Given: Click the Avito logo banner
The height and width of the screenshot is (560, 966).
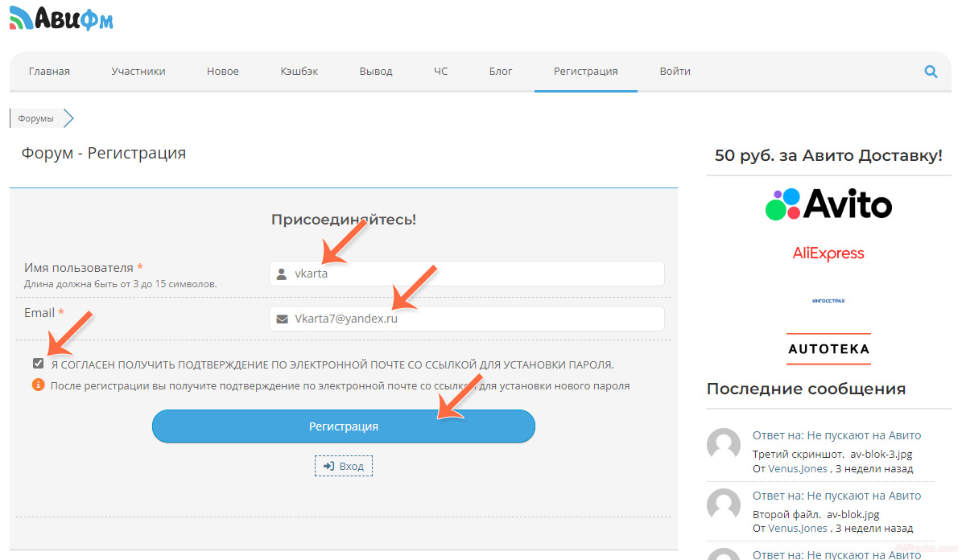Looking at the screenshot, I should click(x=828, y=204).
